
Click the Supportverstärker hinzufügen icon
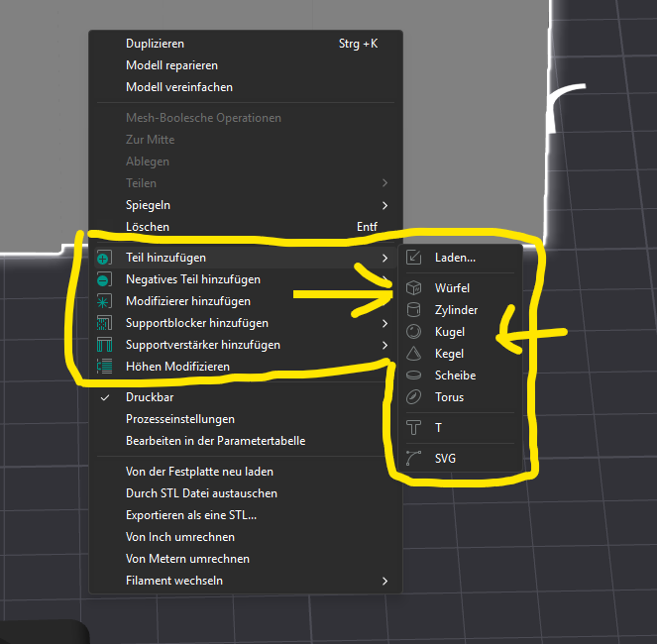pos(104,345)
